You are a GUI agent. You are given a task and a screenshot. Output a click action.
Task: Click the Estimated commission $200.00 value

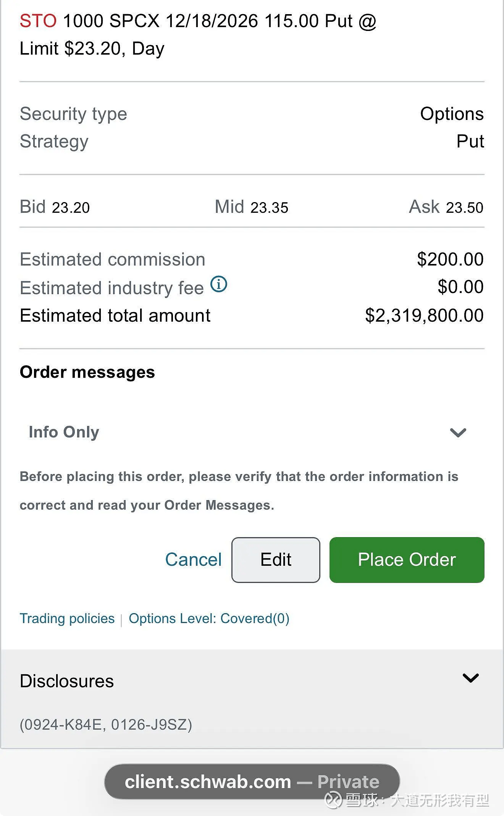click(x=450, y=259)
